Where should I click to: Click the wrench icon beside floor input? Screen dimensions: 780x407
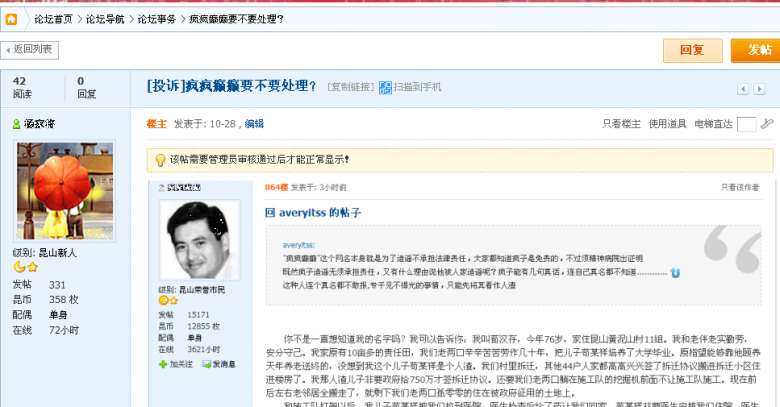[766, 124]
